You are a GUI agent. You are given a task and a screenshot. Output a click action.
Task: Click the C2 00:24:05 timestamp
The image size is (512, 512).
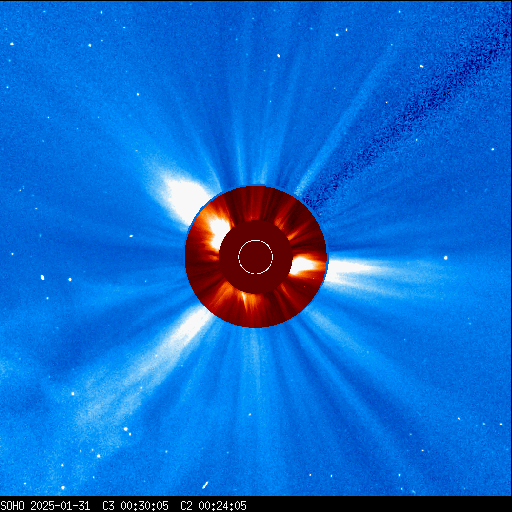(213, 506)
